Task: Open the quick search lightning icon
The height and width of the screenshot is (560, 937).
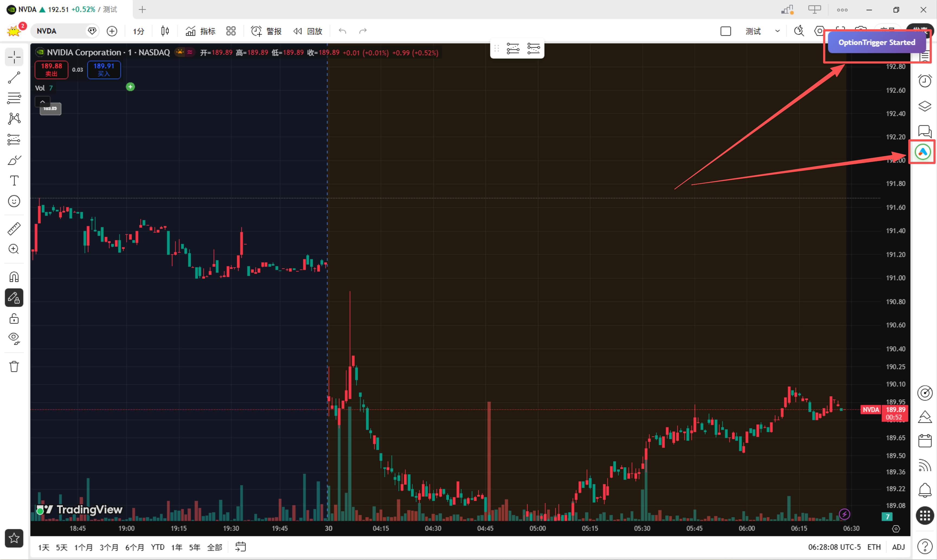Action: (798, 31)
